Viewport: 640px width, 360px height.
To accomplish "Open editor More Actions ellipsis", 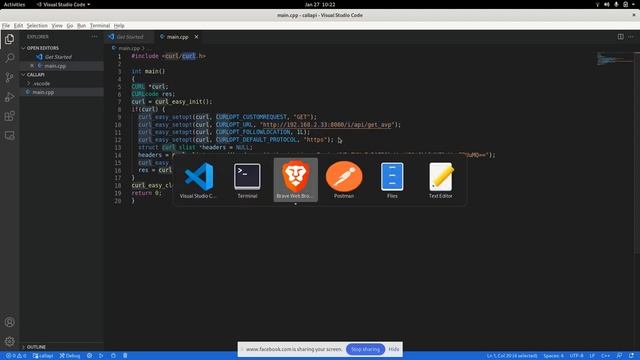I will click(631, 37).
